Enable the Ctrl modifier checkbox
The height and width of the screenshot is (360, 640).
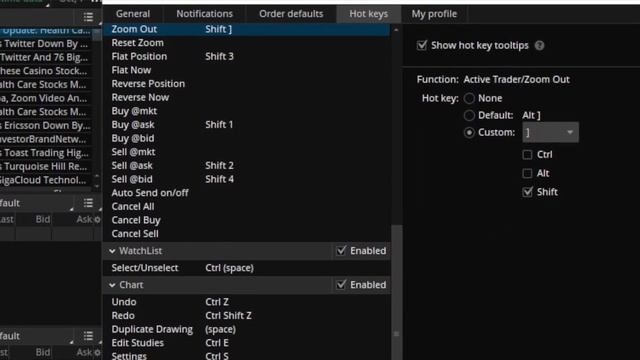click(x=527, y=155)
